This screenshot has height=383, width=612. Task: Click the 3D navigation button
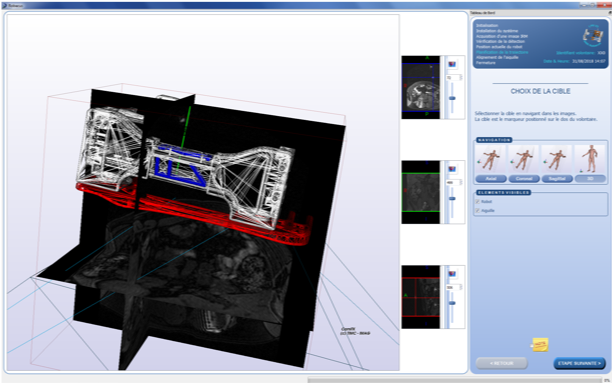[590, 179]
